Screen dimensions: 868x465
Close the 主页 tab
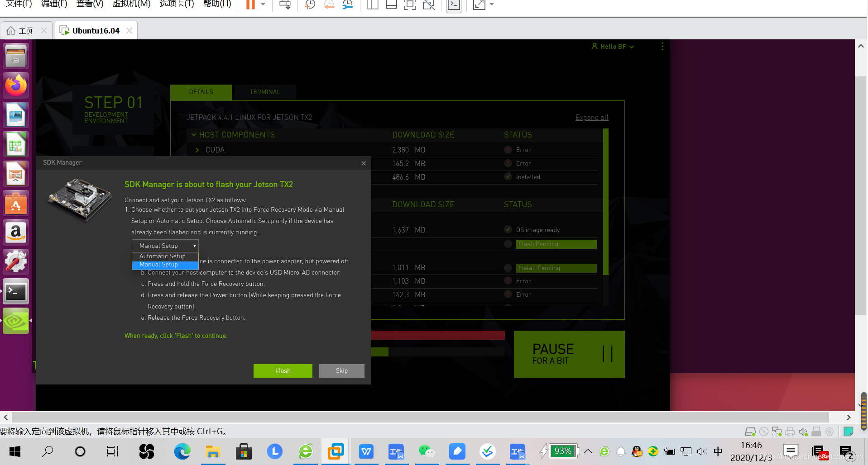[44, 30]
